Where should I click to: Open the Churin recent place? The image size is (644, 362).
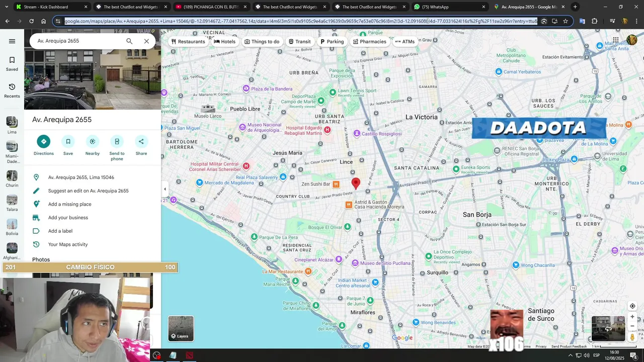pyautogui.click(x=12, y=179)
